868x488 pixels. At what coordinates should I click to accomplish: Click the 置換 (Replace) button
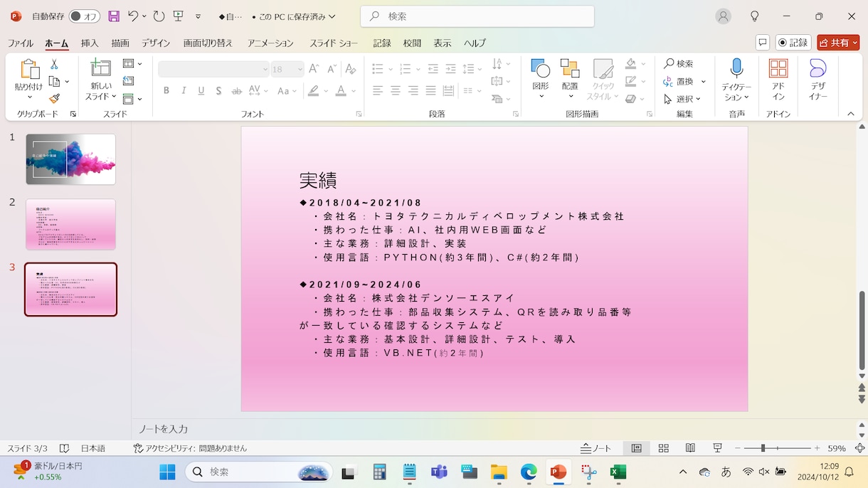tap(679, 81)
